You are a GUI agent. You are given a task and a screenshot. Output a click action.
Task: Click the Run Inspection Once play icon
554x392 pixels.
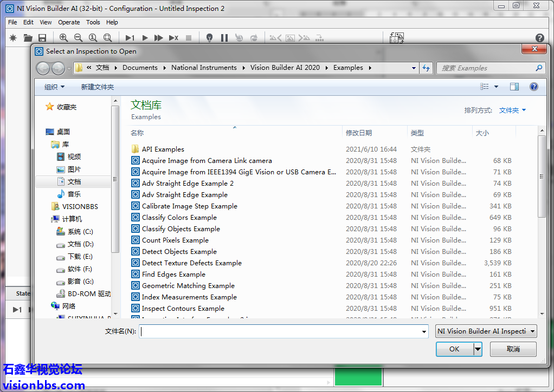145,38
